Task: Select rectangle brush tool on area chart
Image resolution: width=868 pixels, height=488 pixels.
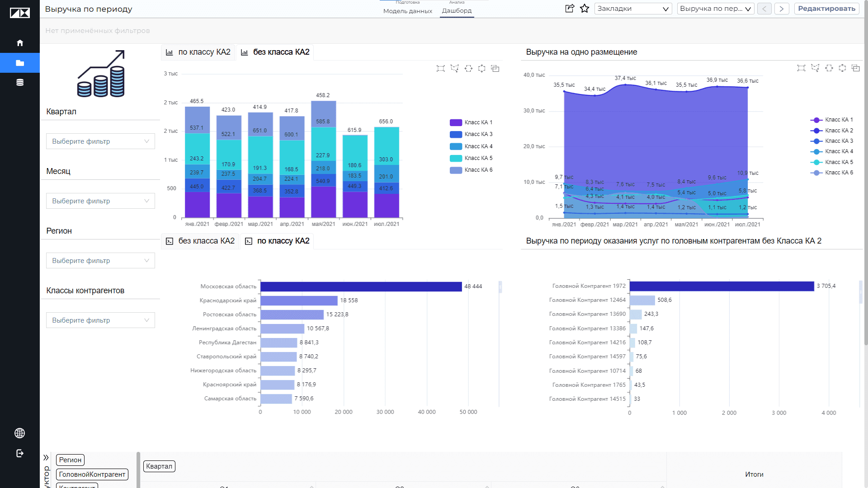Action: click(801, 68)
